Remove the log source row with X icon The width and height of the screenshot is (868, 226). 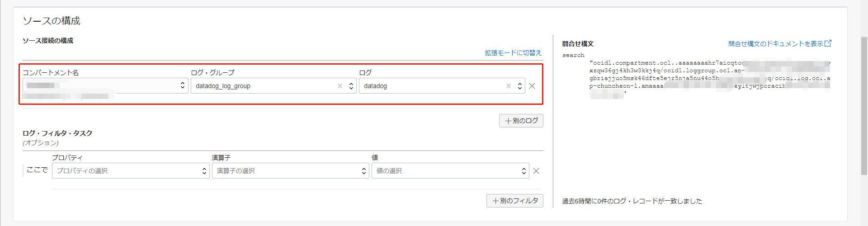tap(532, 86)
